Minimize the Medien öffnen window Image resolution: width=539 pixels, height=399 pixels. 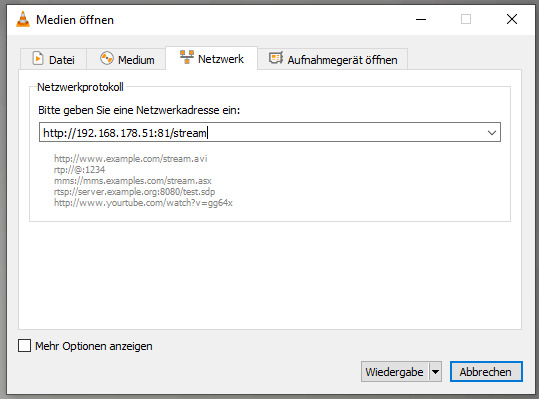click(x=421, y=19)
